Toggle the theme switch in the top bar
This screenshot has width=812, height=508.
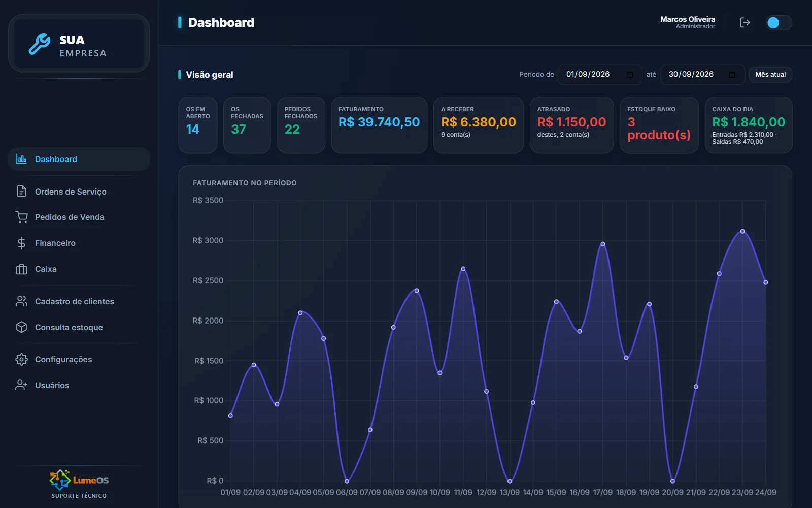click(x=779, y=23)
